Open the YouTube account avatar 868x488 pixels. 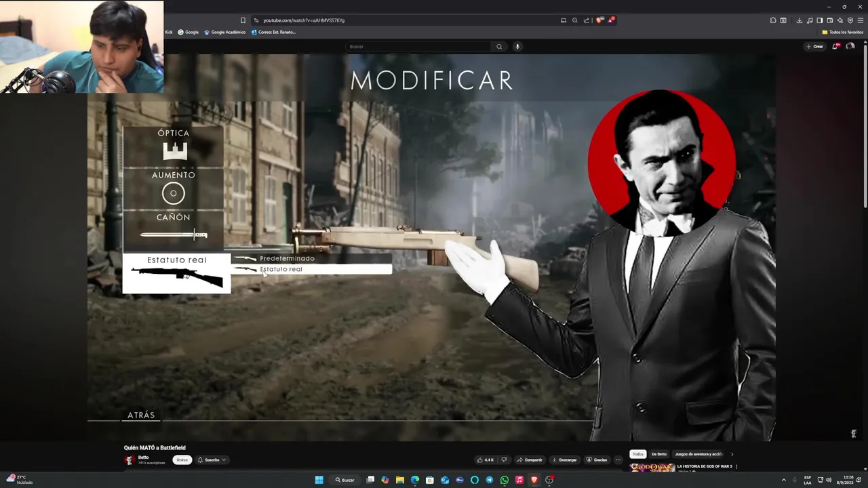coord(850,46)
